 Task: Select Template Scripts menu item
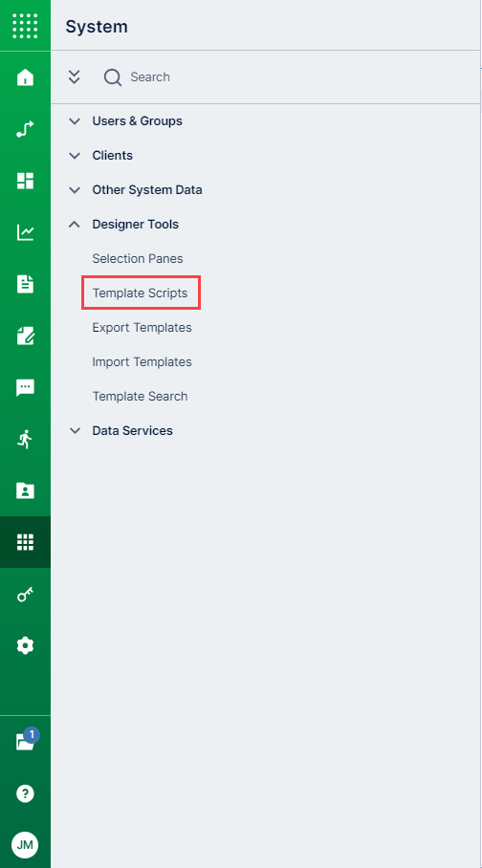(x=141, y=293)
